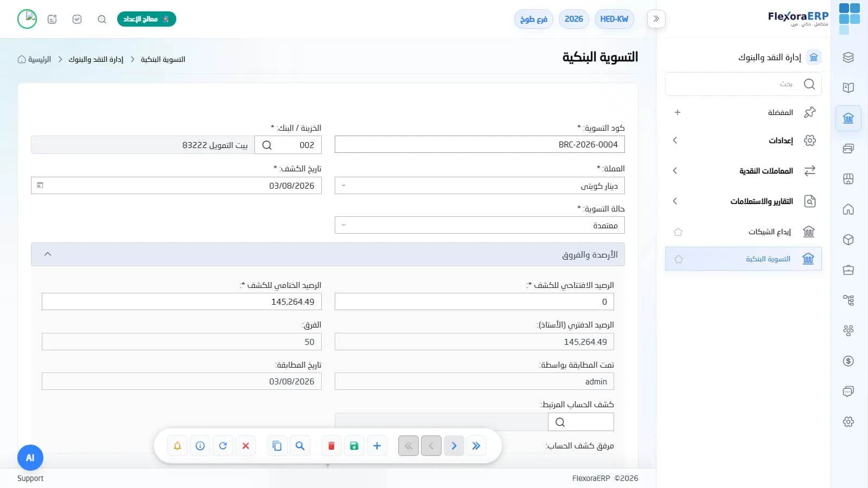Open the currency dropdown دينار كويتي
Image resolution: width=868 pixels, height=488 pixels.
click(x=480, y=185)
